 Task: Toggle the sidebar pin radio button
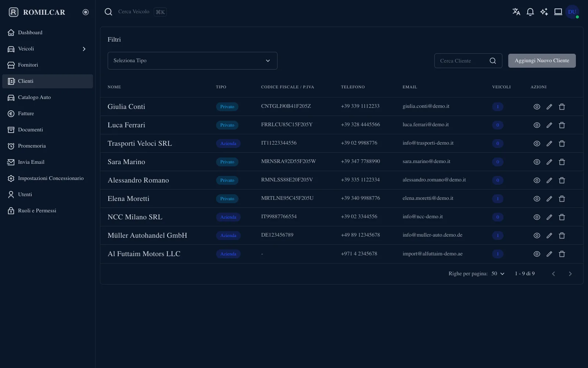[86, 12]
